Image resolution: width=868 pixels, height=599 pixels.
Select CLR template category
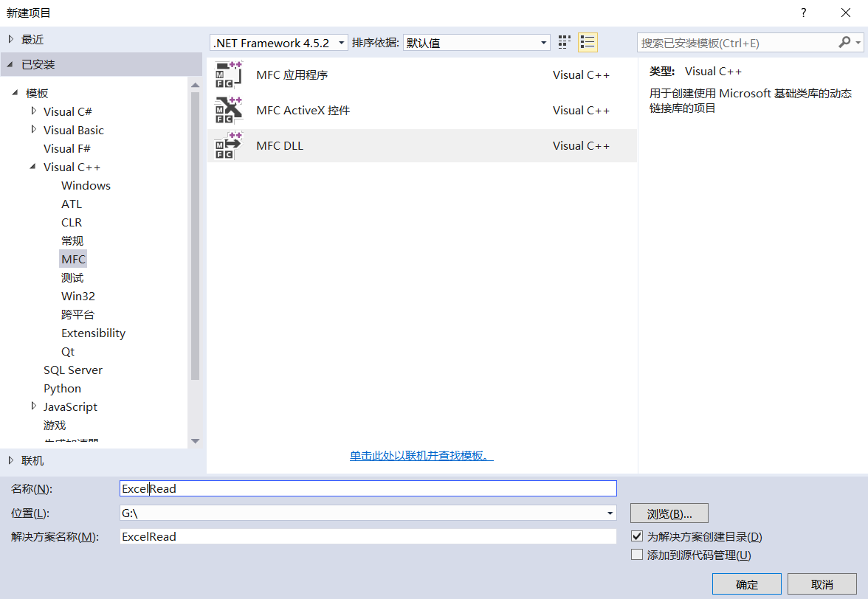pyautogui.click(x=72, y=222)
